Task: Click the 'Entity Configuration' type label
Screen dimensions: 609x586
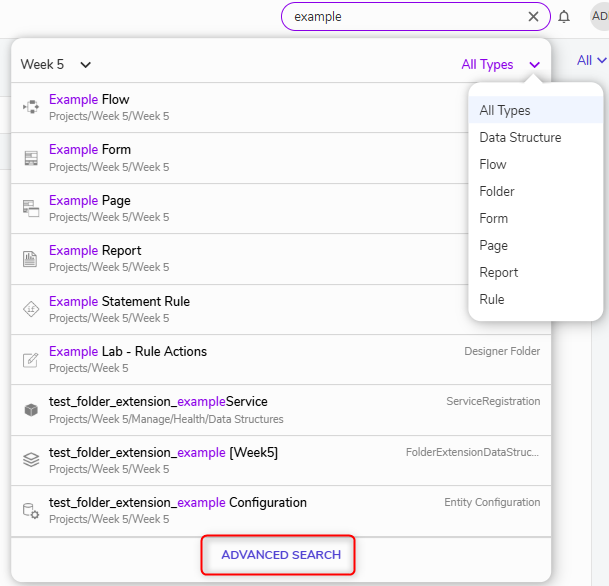Action: click(492, 502)
